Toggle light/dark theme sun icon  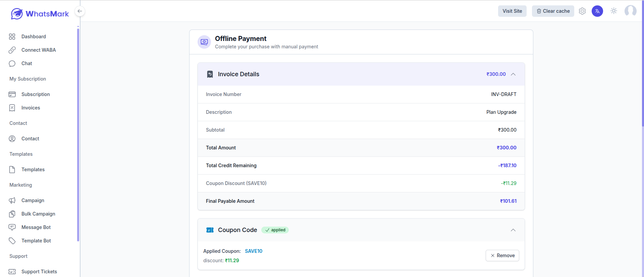click(x=614, y=11)
